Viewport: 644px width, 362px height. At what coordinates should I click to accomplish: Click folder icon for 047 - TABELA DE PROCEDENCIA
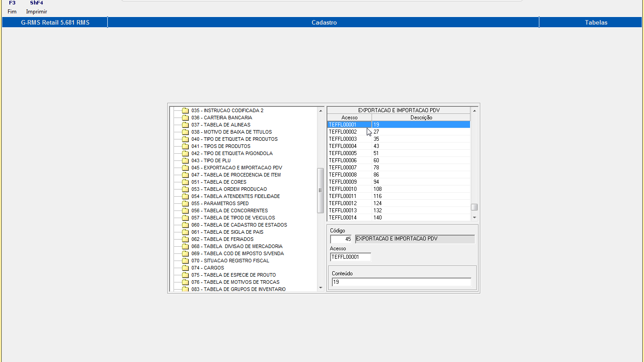click(x=185, y=175)
